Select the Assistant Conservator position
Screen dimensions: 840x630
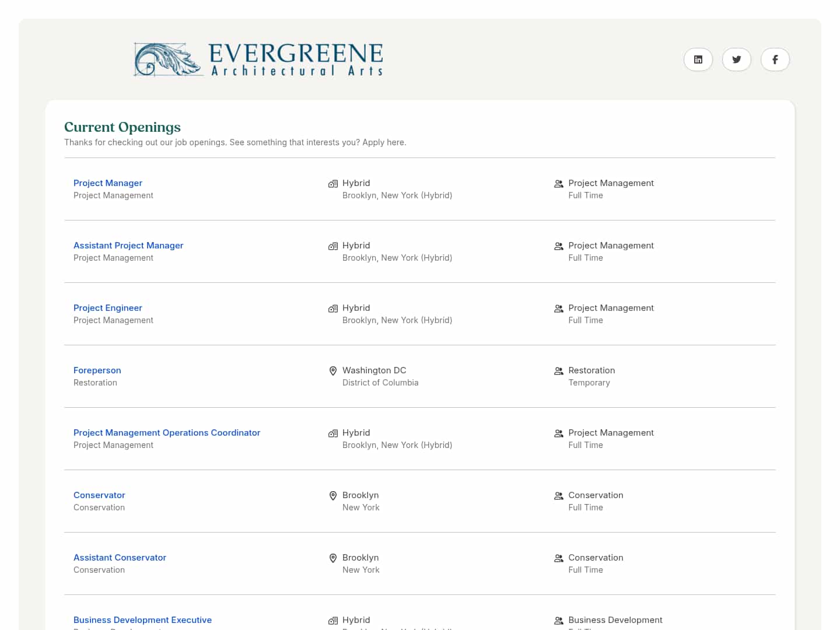[x=120, y=557]
